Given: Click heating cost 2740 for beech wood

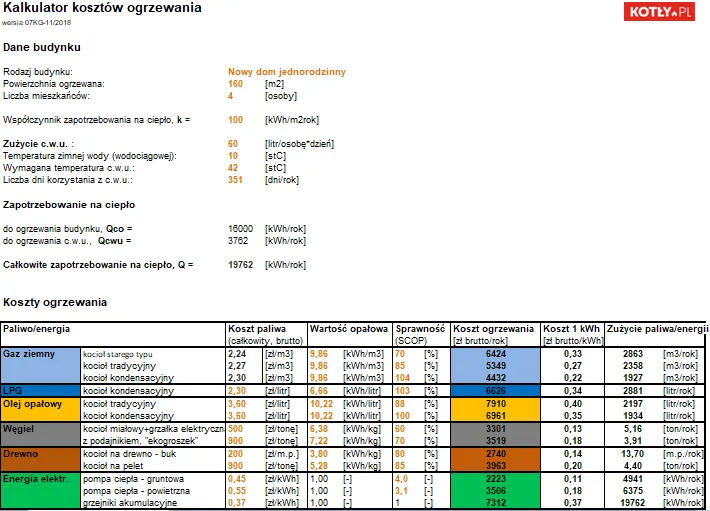Looking at the screenshot, I should point(496,454).
